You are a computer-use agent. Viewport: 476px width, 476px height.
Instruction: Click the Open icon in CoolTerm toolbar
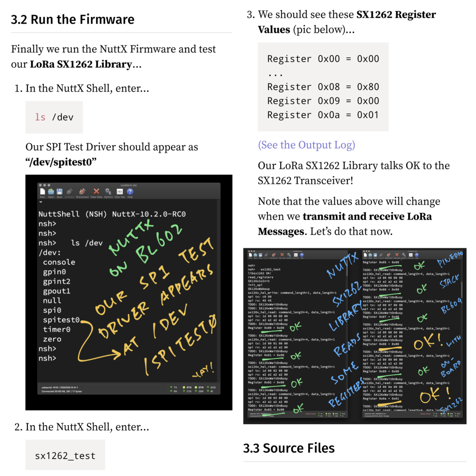[x=51, y=192]
